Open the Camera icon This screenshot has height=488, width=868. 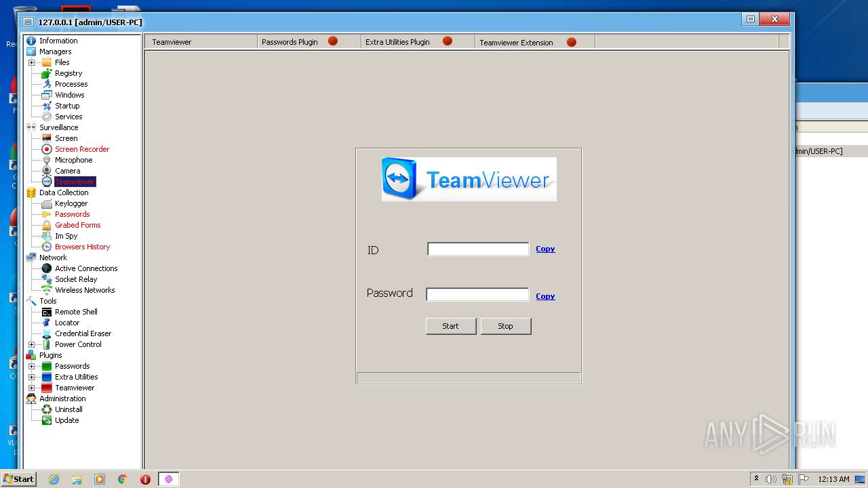click(x=47, y=171)
